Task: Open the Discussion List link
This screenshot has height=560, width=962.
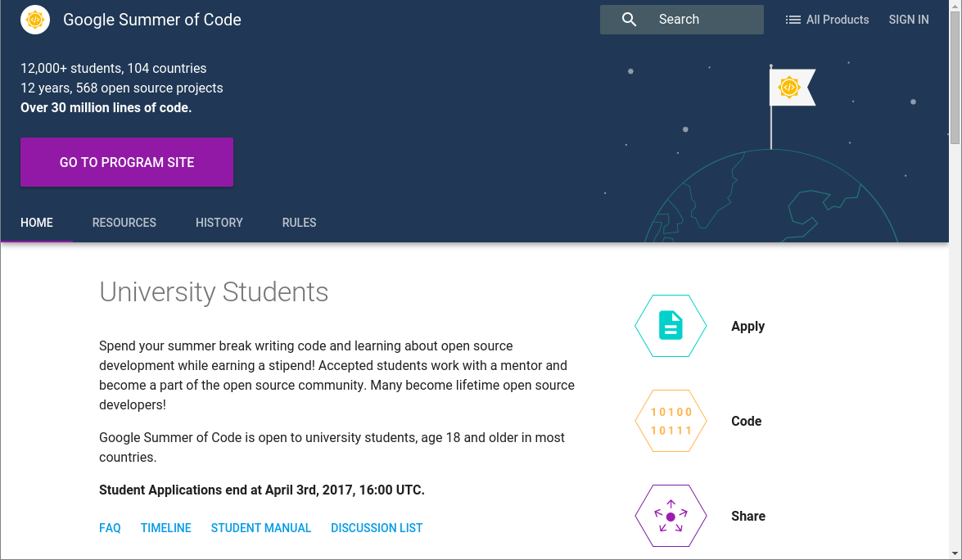Action: pyautogui.click(x=377, y=528)
